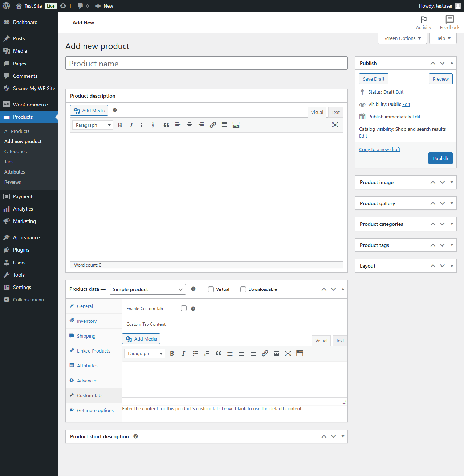This screenshot has width=464, height=476.
Task: Open comments bubble in admin bar
Action: click(83, 6)
